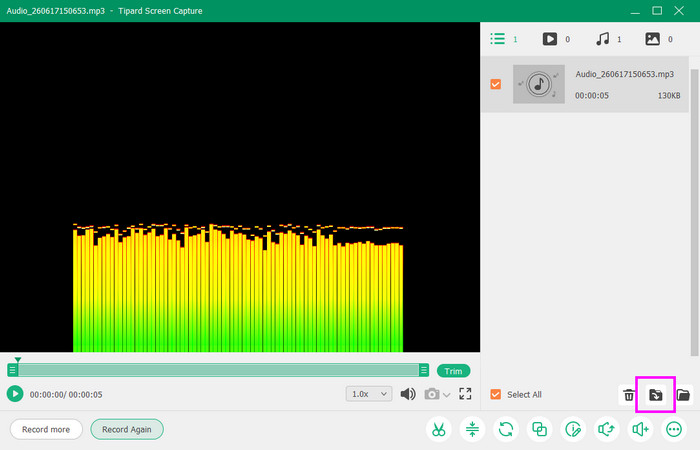Open the volume booster speaker-plus tool

click(640, 429)
